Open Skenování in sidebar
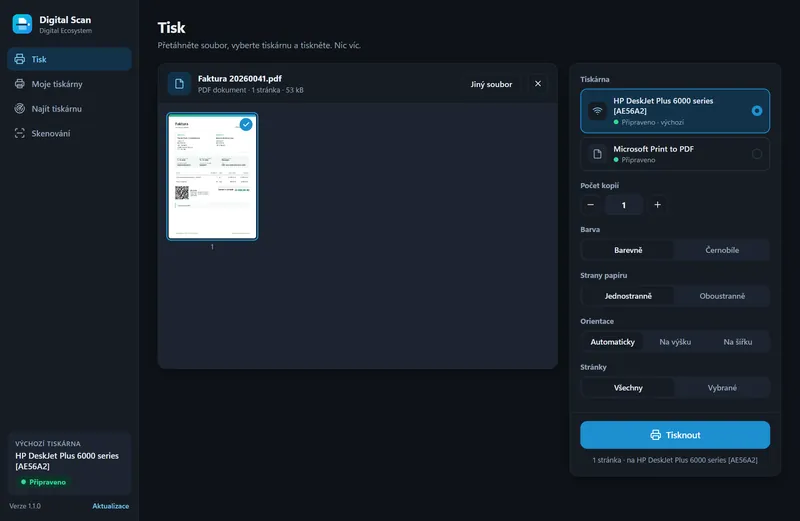The image size is (800, 521). coord(69,133)
